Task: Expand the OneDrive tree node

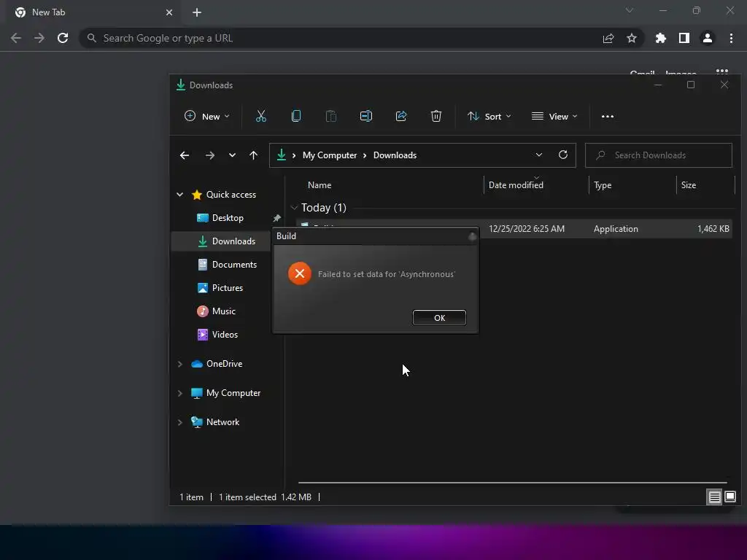Action: click(x=180, y=364)
